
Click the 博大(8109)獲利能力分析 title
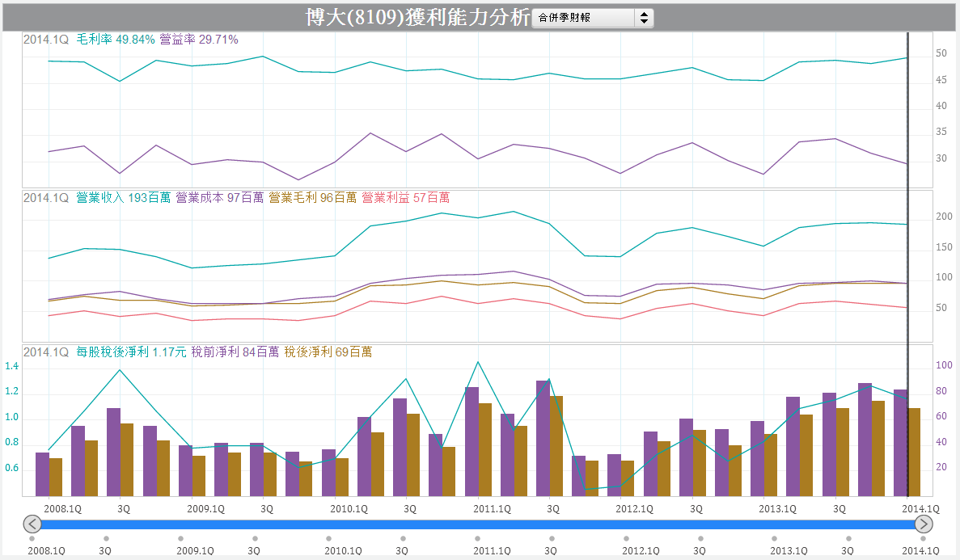pos(417,17)
